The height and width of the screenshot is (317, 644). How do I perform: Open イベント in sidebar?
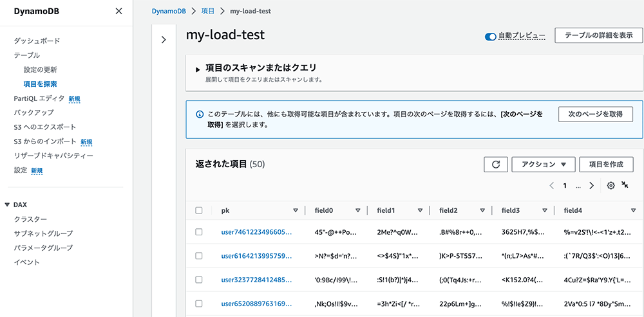(x=26, y=262)
